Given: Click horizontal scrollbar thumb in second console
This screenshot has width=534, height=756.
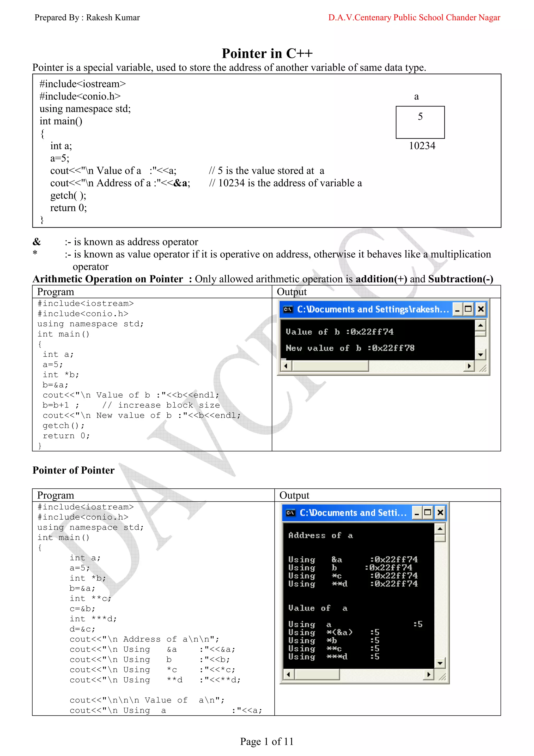Looking at the screenshot, I should point(317,675).
